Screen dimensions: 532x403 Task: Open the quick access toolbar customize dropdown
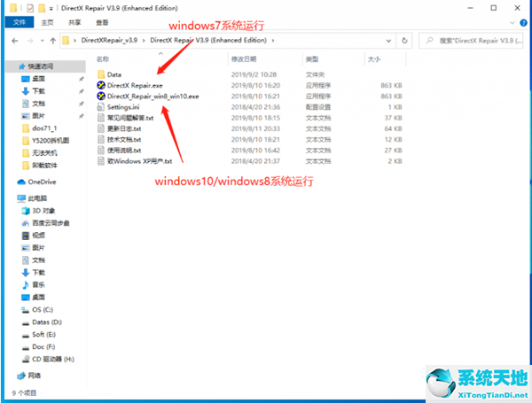pyautogui.click(x=51, y=8)
